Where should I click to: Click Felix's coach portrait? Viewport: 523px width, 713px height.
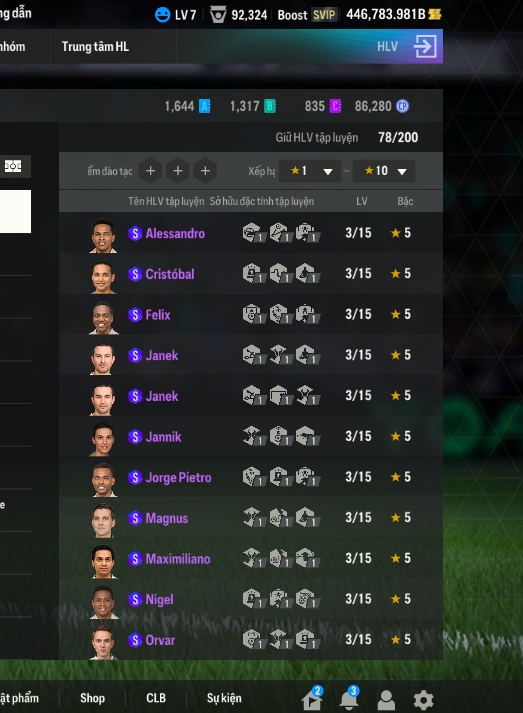tap(103, 317)
